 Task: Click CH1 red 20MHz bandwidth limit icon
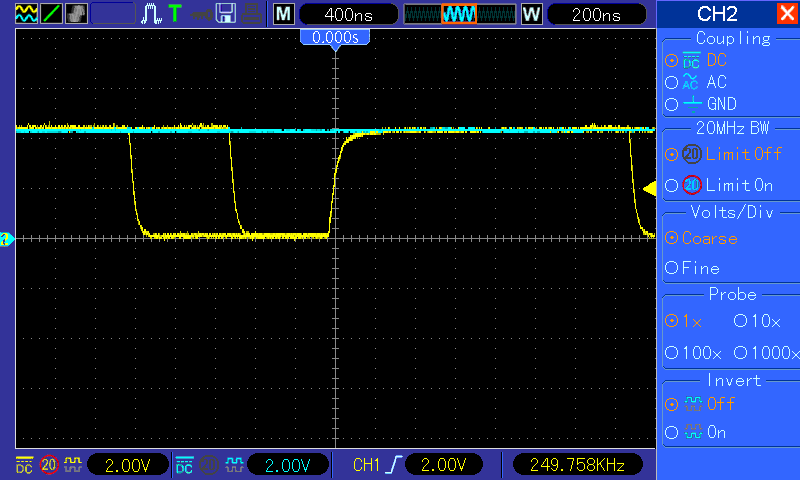coord(49,465)
